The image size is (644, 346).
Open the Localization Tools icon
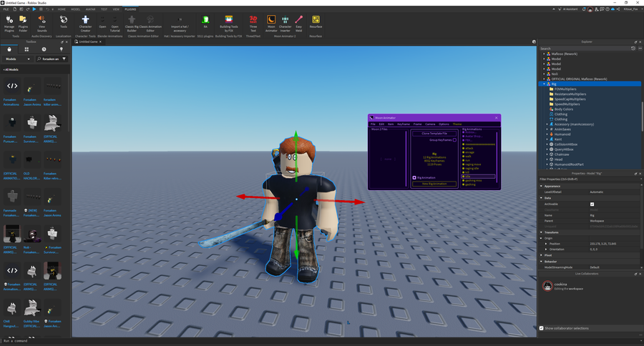pyautogui.click(x=64, y=21)
